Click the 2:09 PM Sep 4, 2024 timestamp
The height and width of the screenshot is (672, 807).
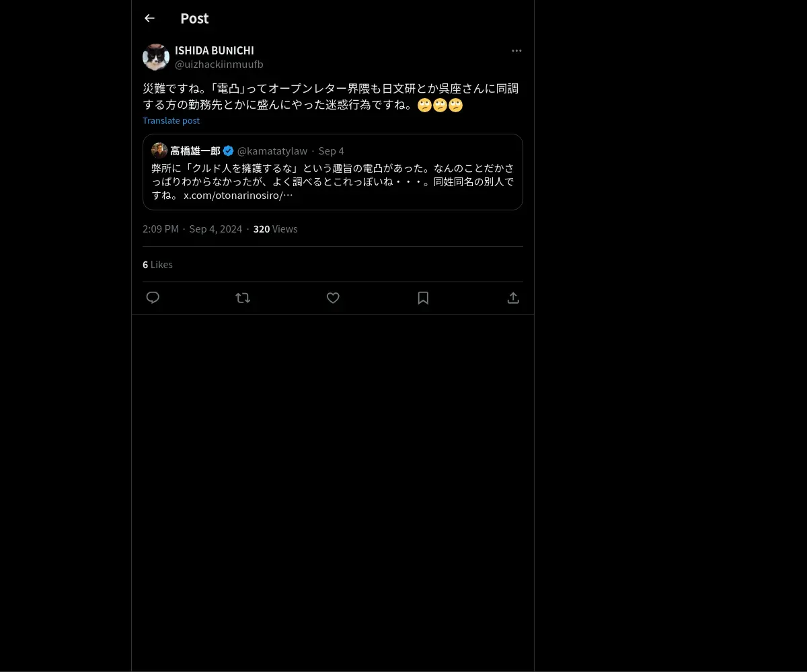[x=192, y=229]
